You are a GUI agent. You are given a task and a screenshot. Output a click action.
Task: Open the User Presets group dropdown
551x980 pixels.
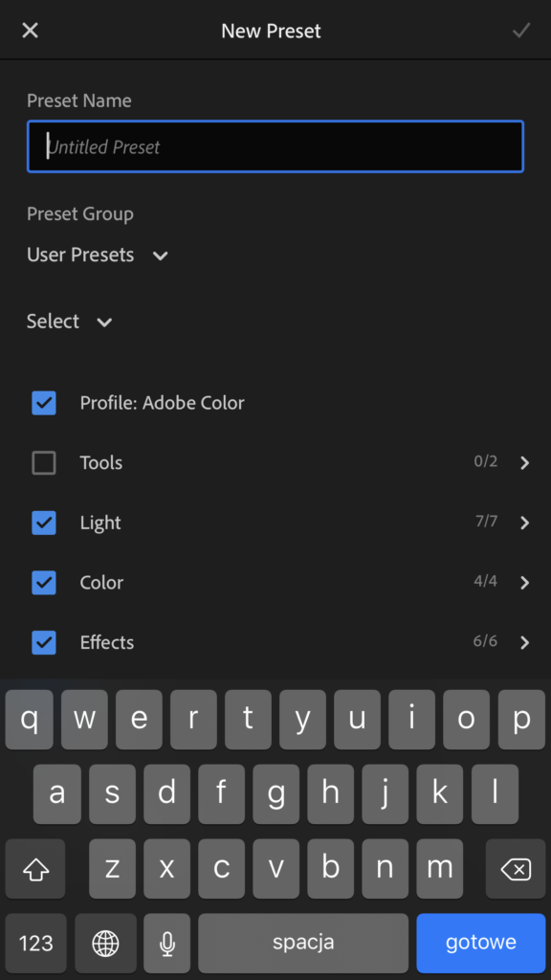99,255
